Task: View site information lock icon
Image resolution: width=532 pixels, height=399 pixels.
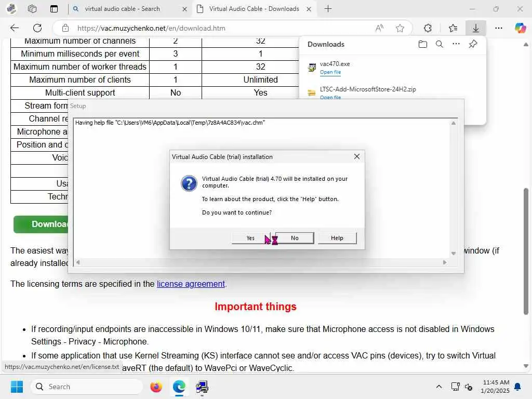Action: [65, 28]
